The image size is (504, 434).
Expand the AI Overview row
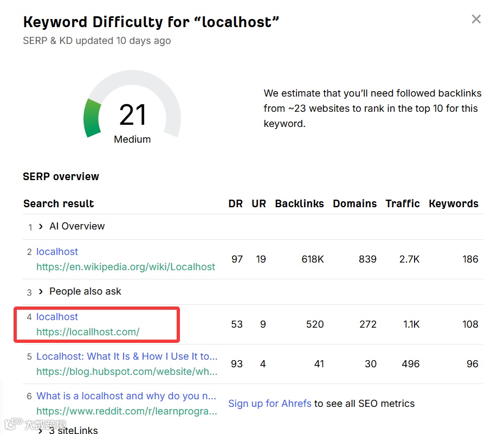coord(41,227)
